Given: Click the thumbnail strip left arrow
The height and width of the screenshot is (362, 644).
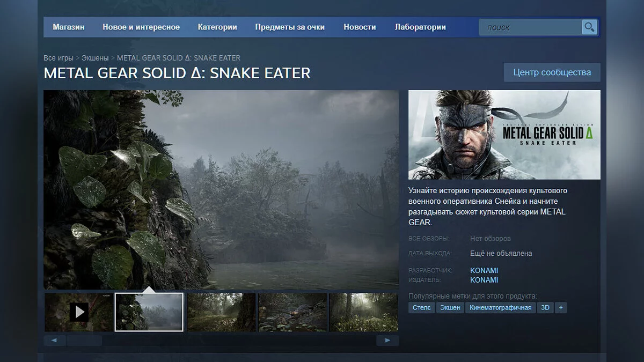Looking at the screenshot, I should point(55,341).
